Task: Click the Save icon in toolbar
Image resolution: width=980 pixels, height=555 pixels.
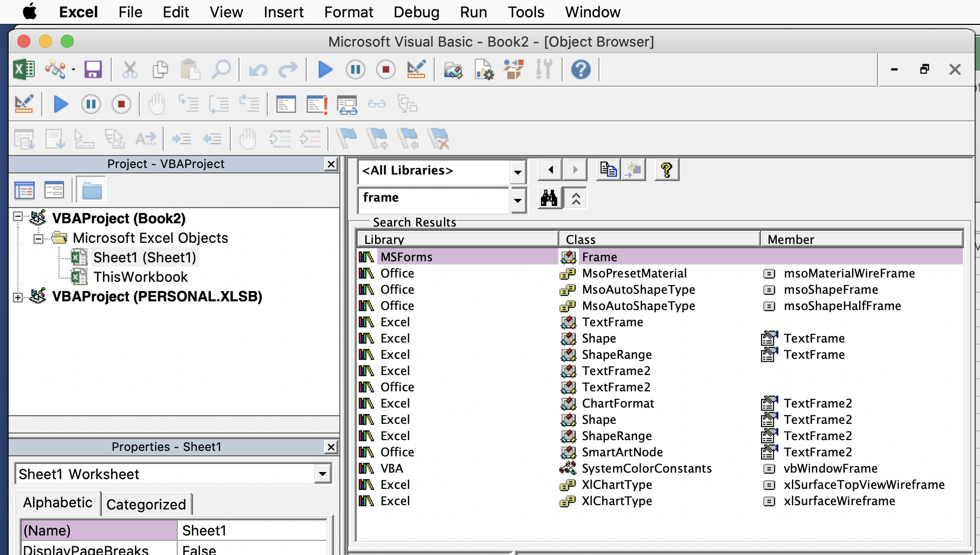Action: pyautogui.click(x=93, y=69)
